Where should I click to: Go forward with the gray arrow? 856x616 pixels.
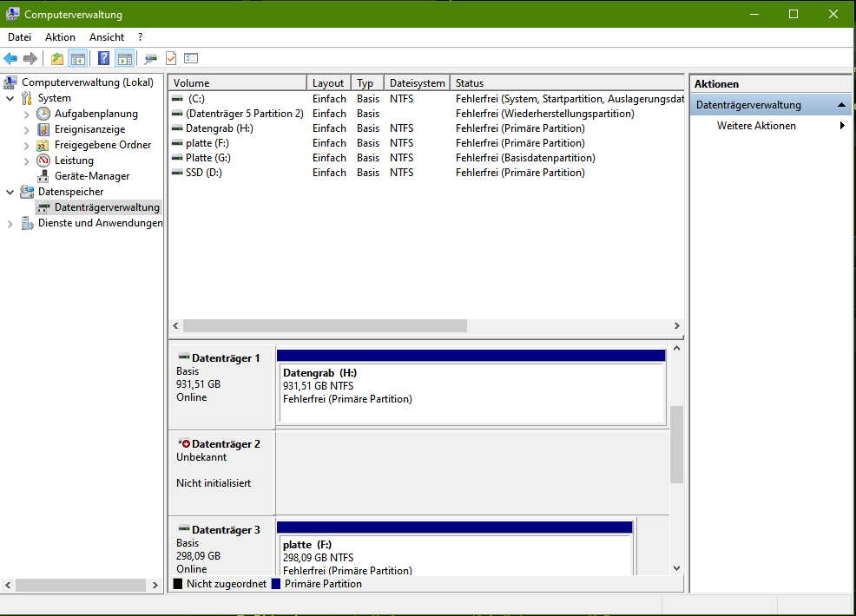[x=30, y=58]
